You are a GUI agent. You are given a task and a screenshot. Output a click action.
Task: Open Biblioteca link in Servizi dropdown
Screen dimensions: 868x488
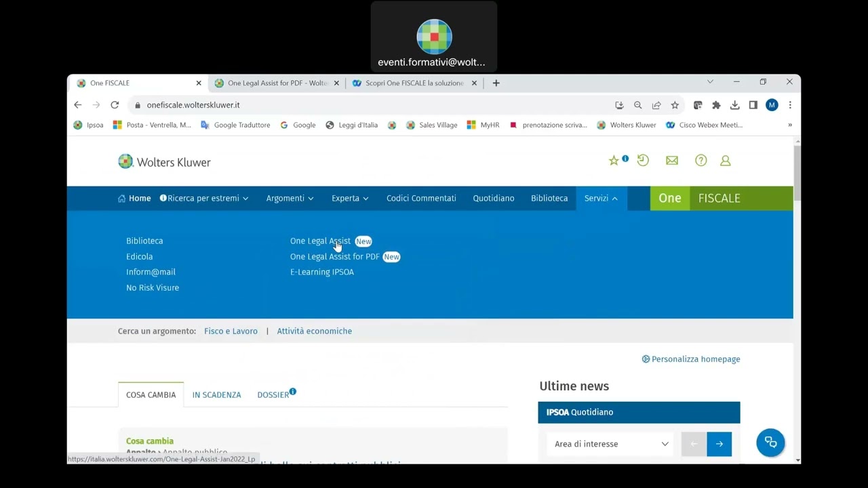point(144,241)
